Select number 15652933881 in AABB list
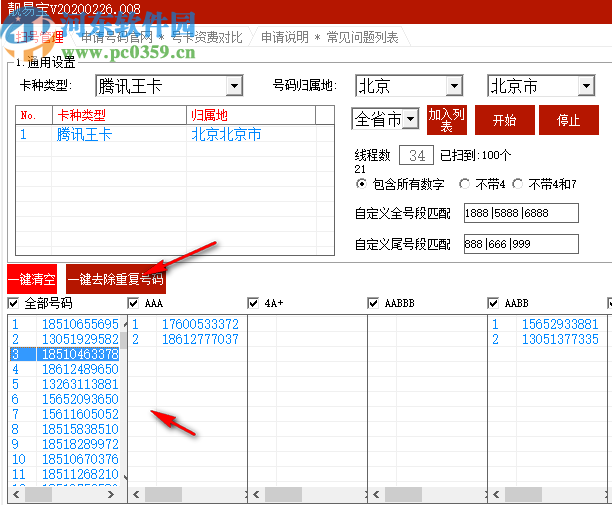 (560, 324)
